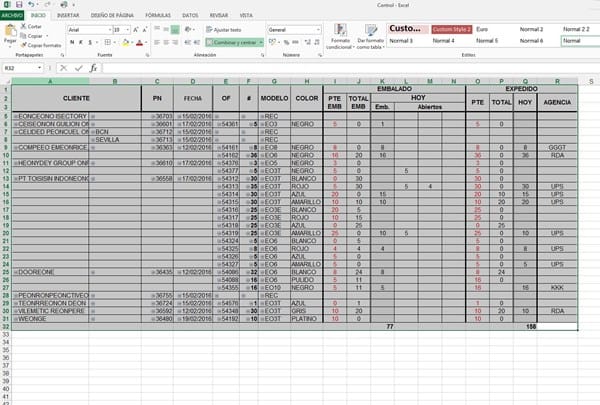
Task: Toggle underline S formatting
Action: point(90,42)
